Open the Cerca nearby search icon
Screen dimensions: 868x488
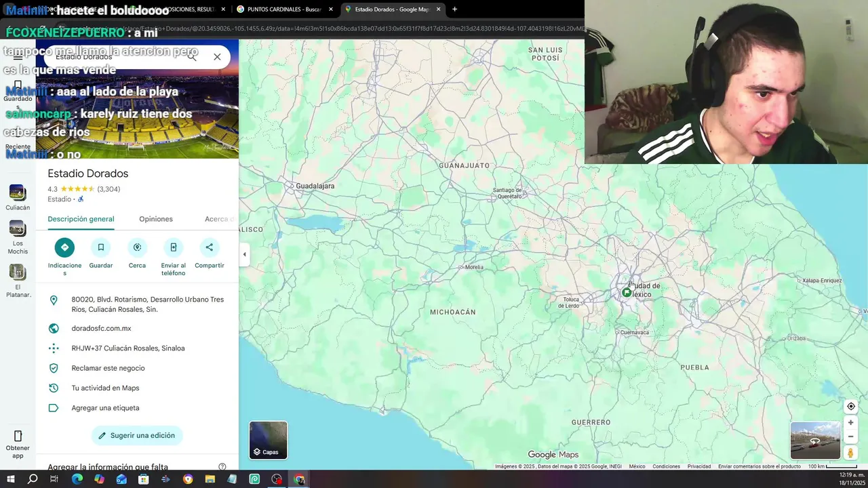coord(137,247)
